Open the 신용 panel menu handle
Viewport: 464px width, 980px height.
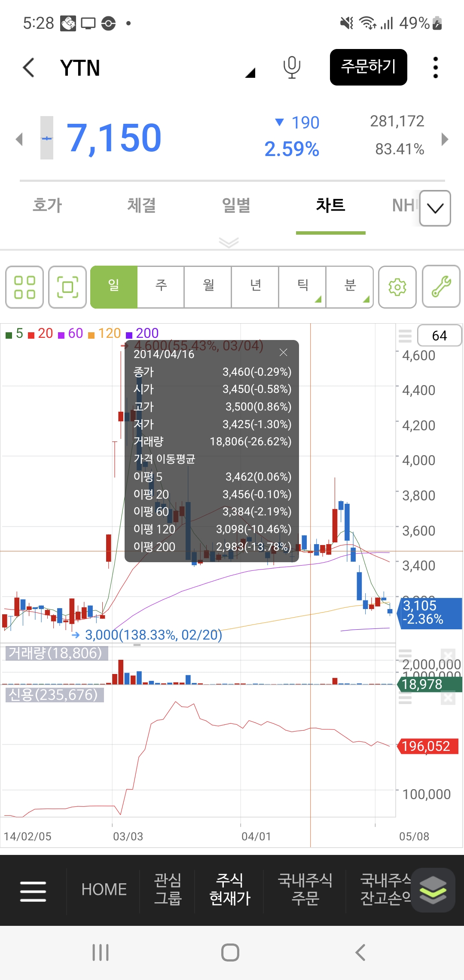click(405, 698)
